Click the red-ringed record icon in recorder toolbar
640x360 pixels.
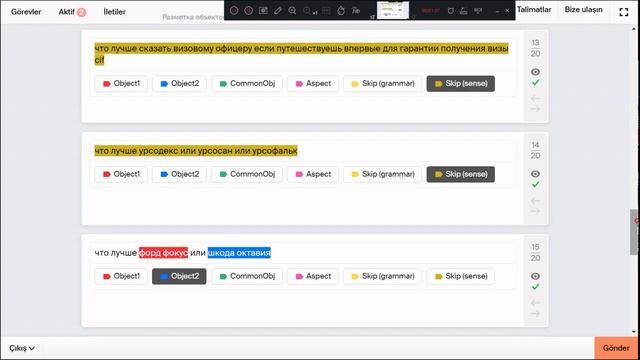pyautogui.click(x=249, y=11)
